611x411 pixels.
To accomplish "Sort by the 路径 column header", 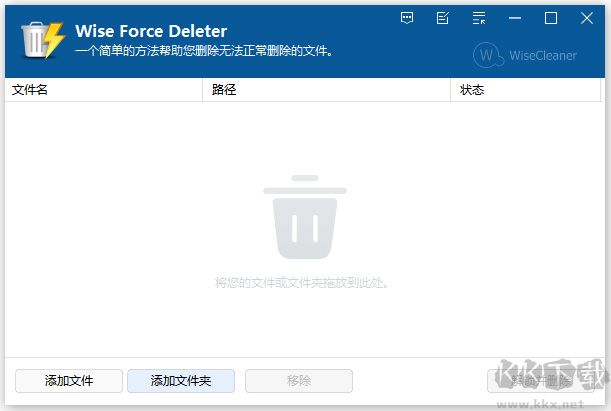I will click(x=327, y=90).
